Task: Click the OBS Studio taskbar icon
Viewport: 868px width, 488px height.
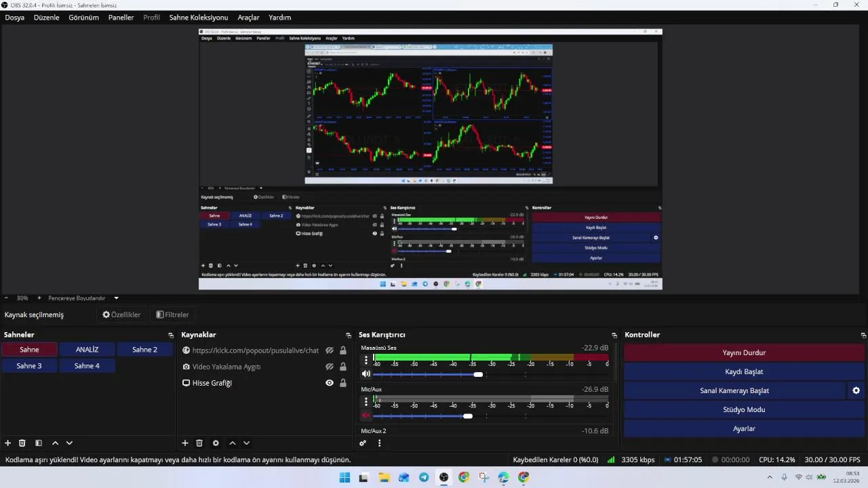Action: (443, 477)
